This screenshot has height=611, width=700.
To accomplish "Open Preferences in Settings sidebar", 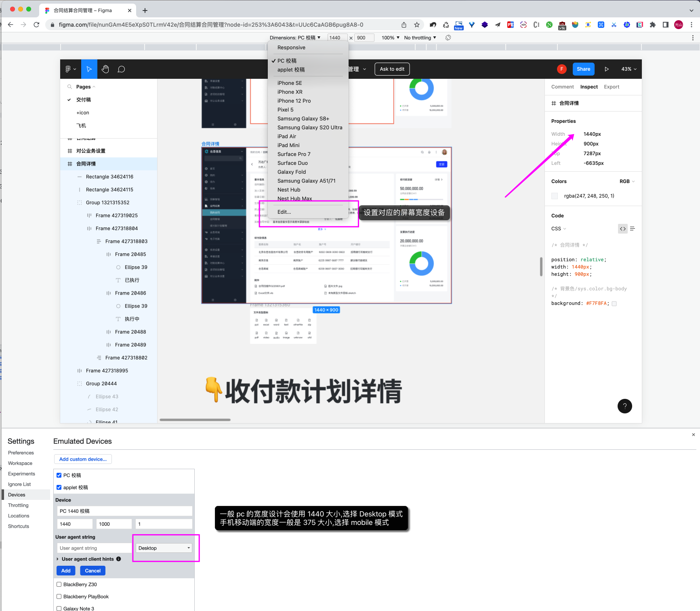I will point(21,453).
